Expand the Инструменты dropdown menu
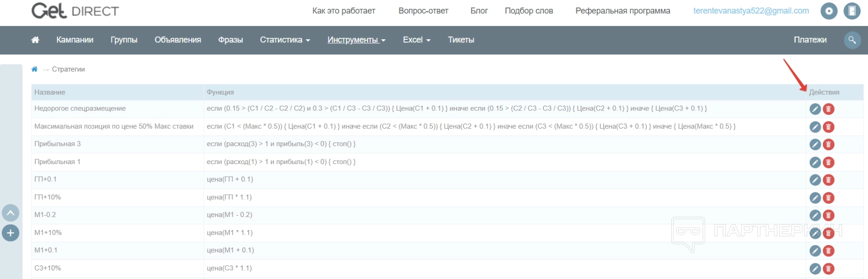The image size is (868, 279). (x=357, y=40)
